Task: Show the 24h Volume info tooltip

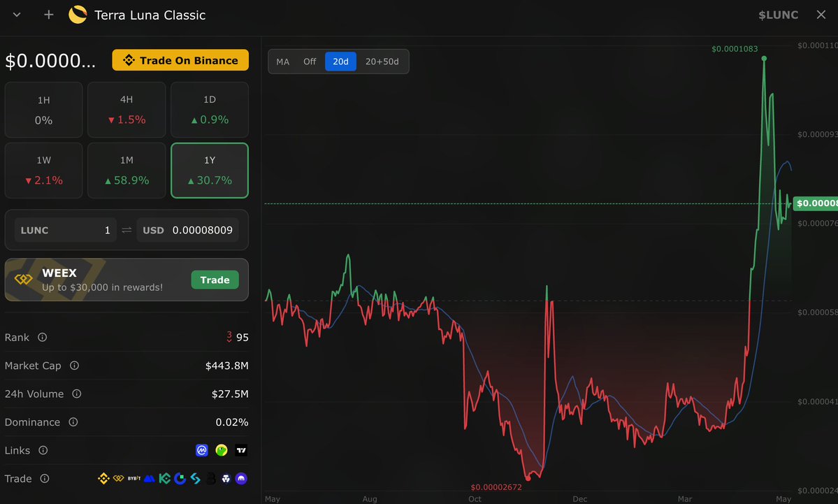Action: pyautogui.click(x=76, y=394)
